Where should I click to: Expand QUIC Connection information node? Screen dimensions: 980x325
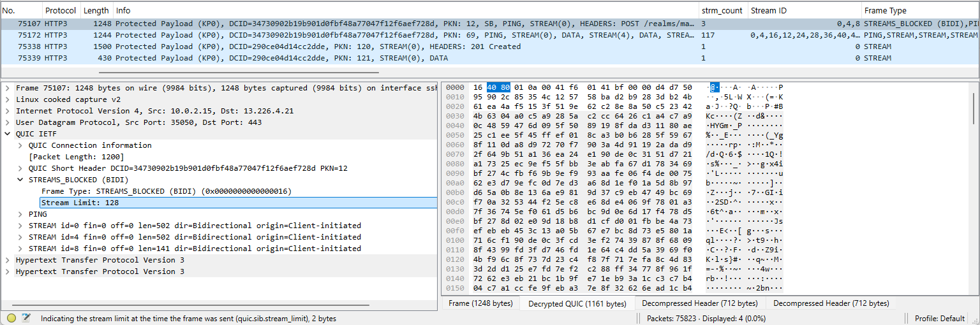tap(20, 145)
